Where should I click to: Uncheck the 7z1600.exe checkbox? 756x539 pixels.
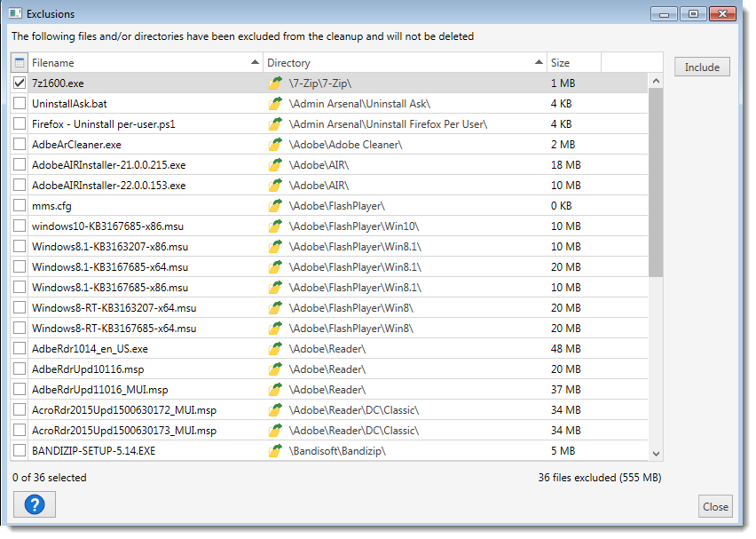[20, 83]
